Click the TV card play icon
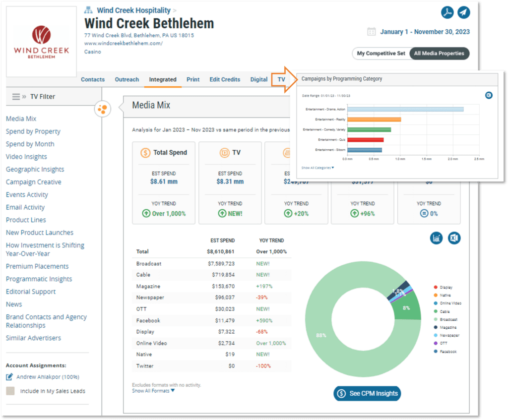The height and width of the screenshot is (420, 508). 225,153
